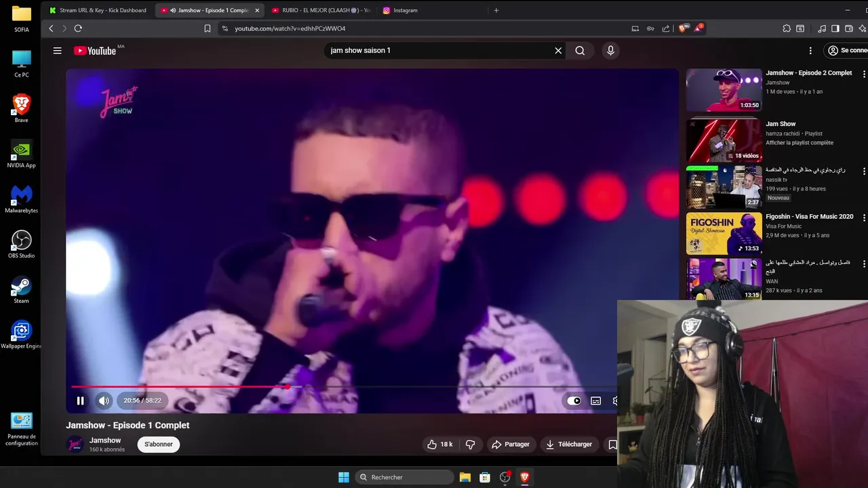Go back to previous page
Screen dimensions: 868x488
(x=51, y=28)
